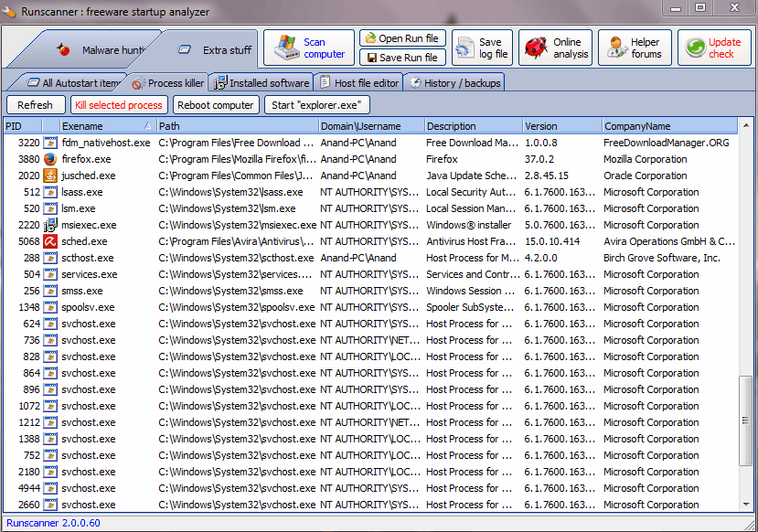Click the Helper forums person icon

click(616, 48)
